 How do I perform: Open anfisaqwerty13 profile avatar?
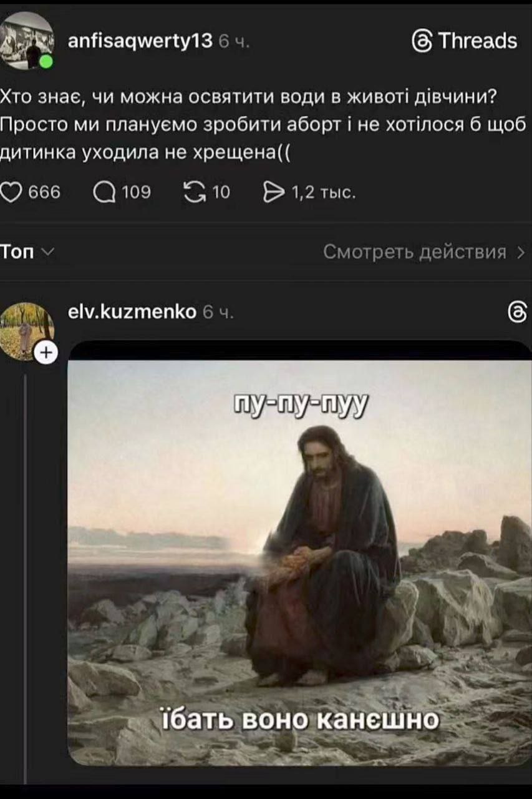[27, 39]
